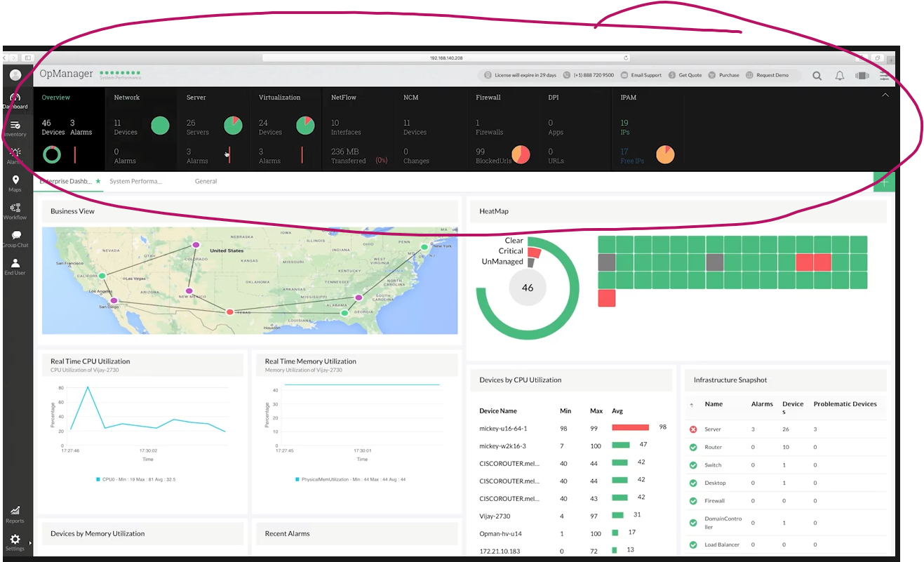924x562 pixels.
Task: Open the Workflow sidebar icon
Action: 15,211
